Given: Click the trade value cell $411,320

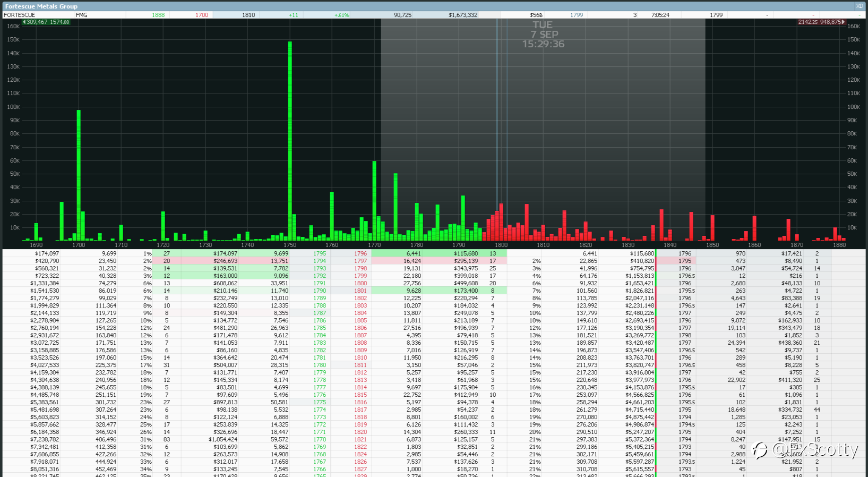Looking at the screenshot, I should (x=790, y=380).
